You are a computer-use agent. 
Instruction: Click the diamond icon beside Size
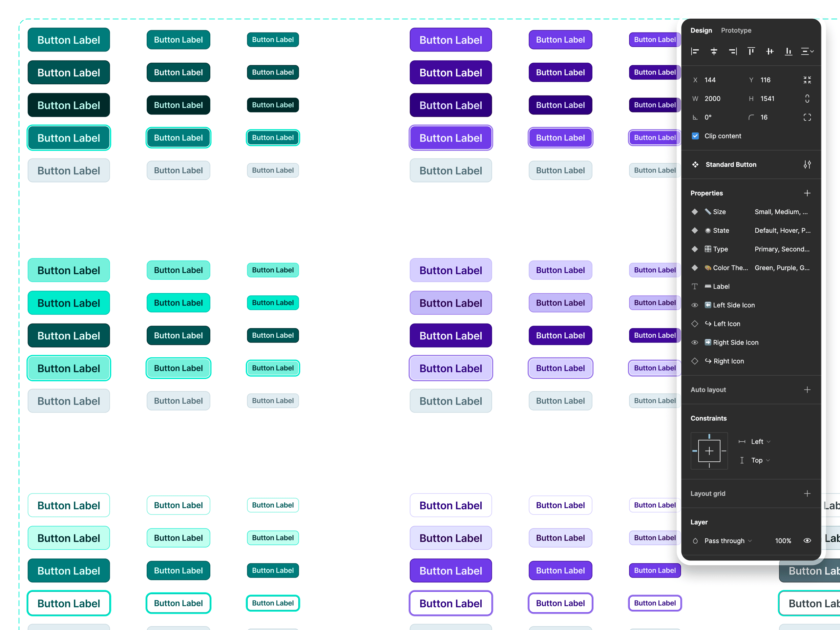point(695,212)
